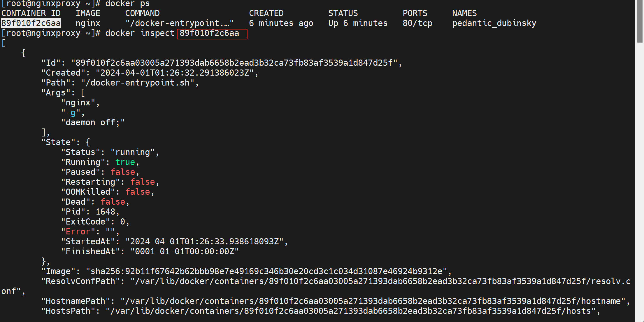Click the Pid value 1648
The width and height of the screenshot is (644, 322).
pyautogui.click(x=105, y=212)
